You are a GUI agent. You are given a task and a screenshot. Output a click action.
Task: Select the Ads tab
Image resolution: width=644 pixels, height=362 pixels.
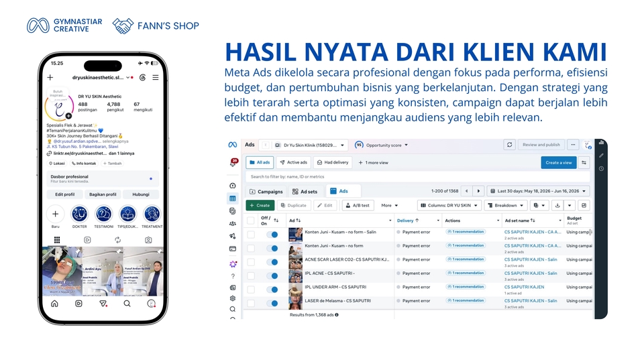click(x=343, y=191)
